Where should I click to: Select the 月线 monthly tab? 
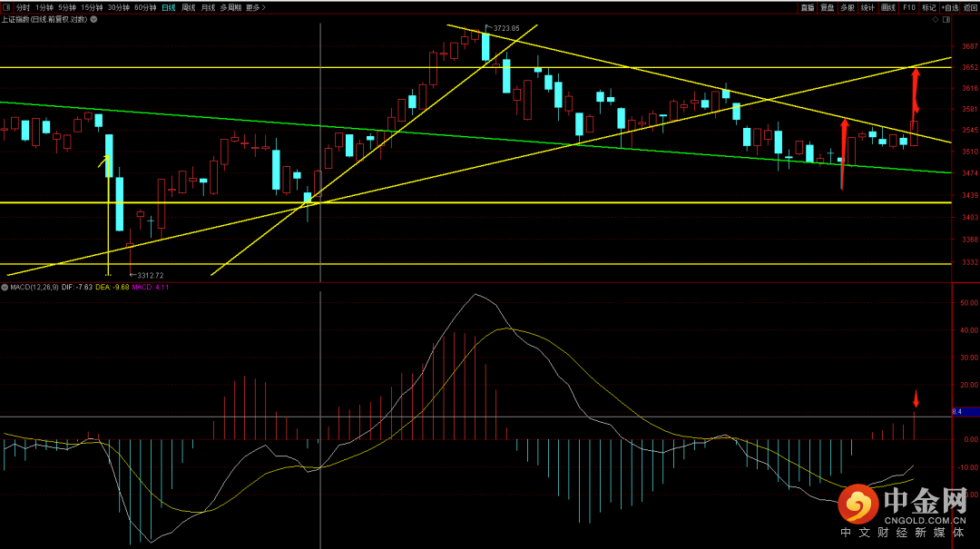tap(208, 7)
